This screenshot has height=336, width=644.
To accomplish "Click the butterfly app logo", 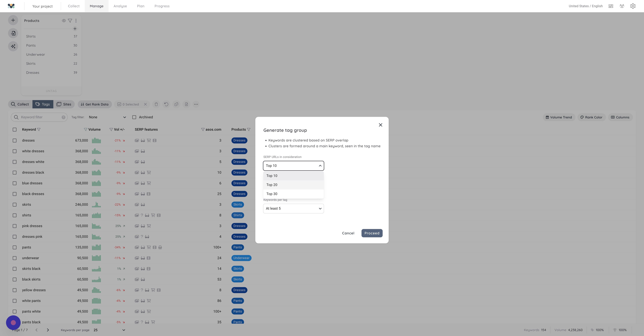I will click(x=11, y=6).
